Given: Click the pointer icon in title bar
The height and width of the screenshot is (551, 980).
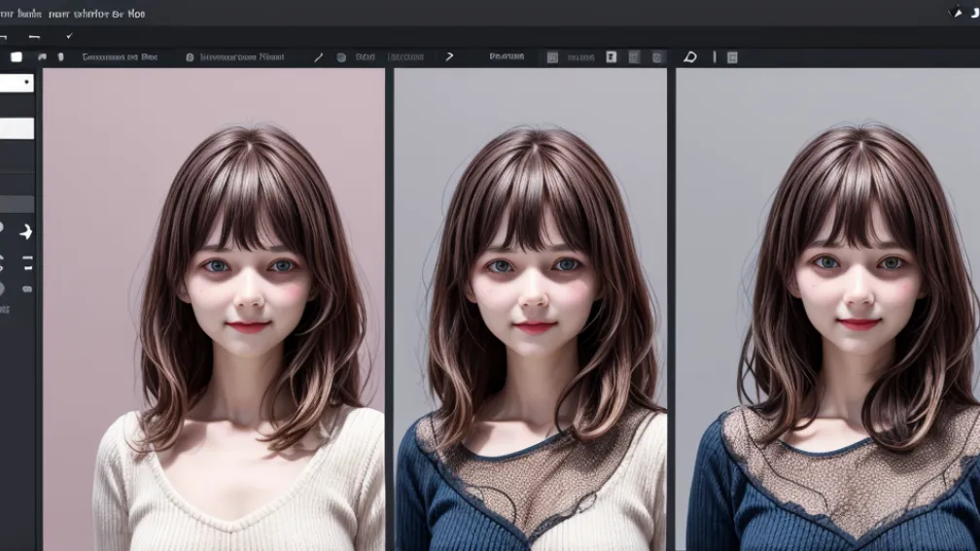Looking at the screenshot, I should [x=956, y=12].
